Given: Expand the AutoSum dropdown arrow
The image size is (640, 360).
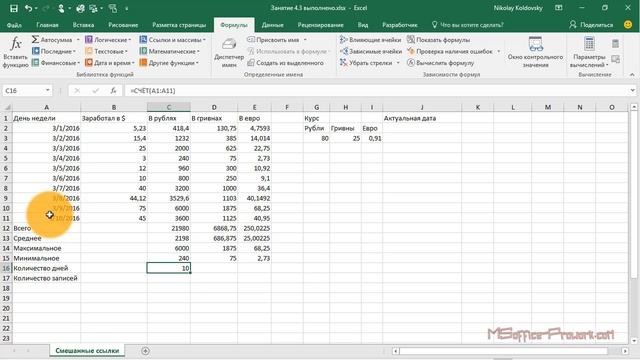Looking at the screenshot, I should coord(78,40).
